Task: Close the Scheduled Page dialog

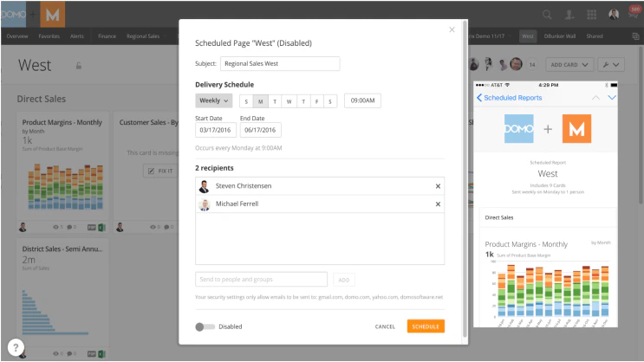Action: click(x=452, y=29)
